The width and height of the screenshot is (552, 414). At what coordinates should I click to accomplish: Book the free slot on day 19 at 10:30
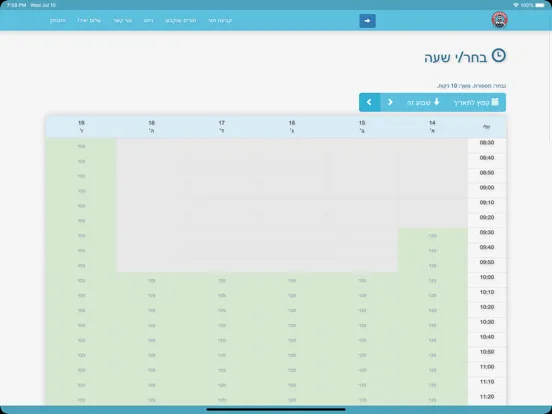81,325
